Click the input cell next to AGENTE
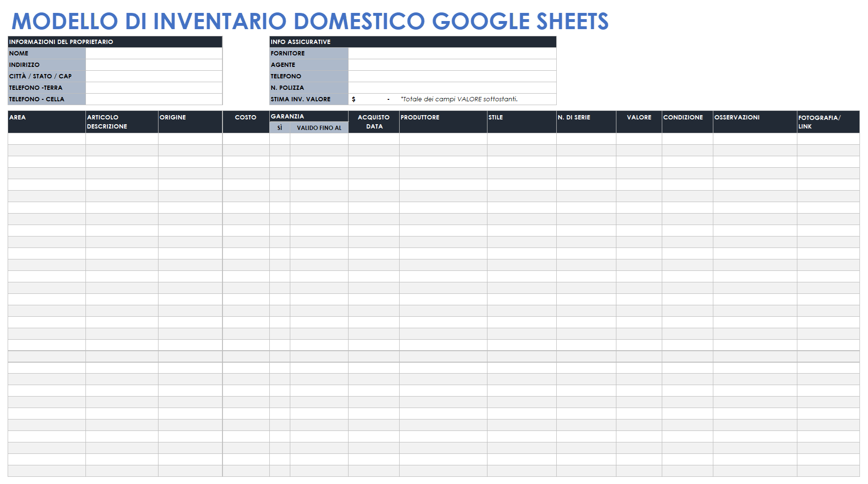The height and width of the screenshot is (484, 868). tap(452, 65)
